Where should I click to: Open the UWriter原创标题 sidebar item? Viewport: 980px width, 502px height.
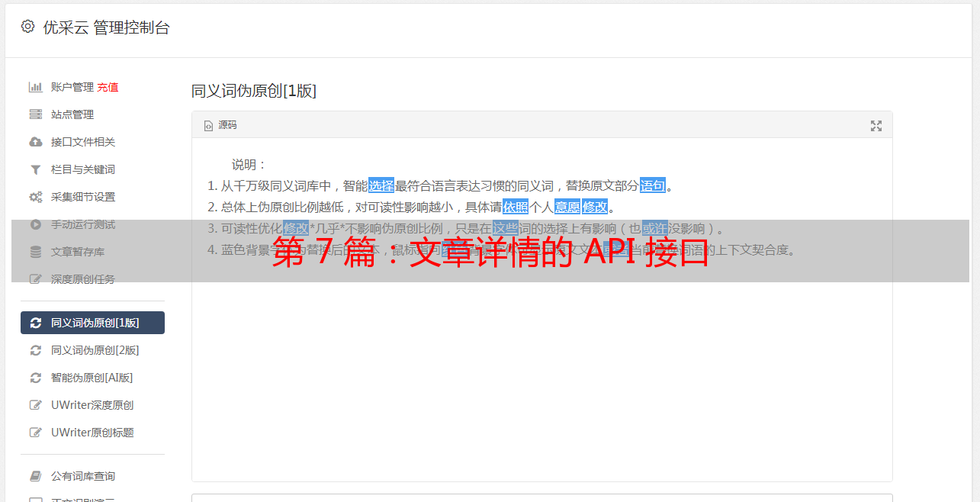pyautogui.click(x=92, y=433)
